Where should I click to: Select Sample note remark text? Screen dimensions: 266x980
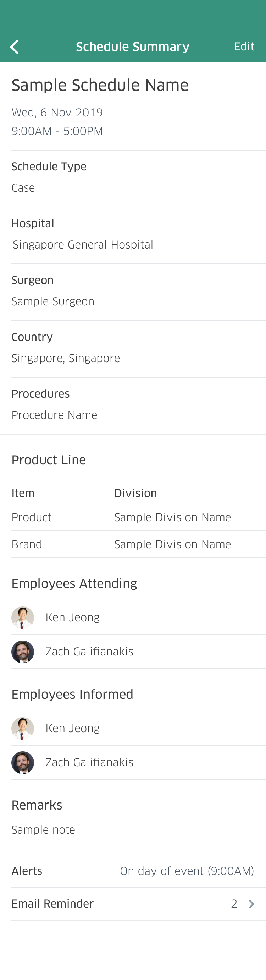coord(43,830)
